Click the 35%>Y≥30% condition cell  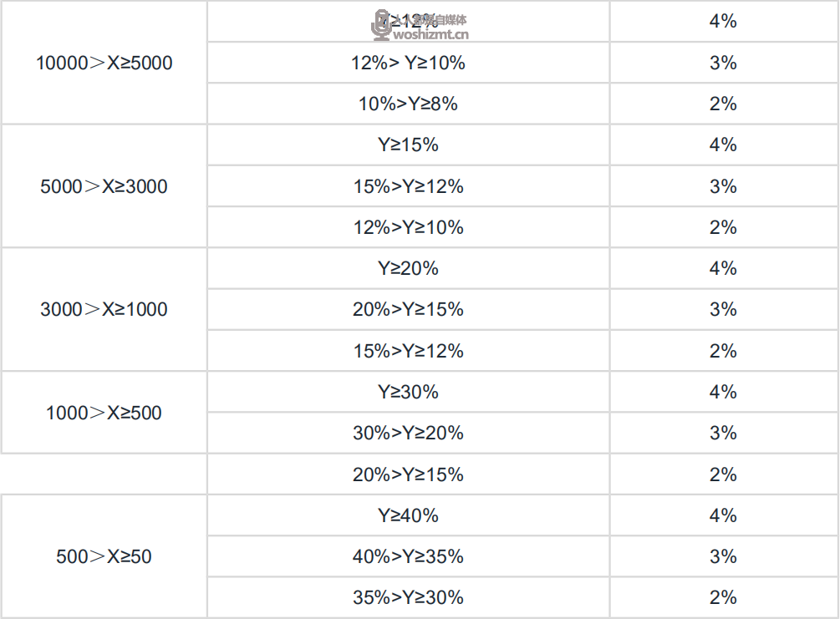[x=408, y=597]
